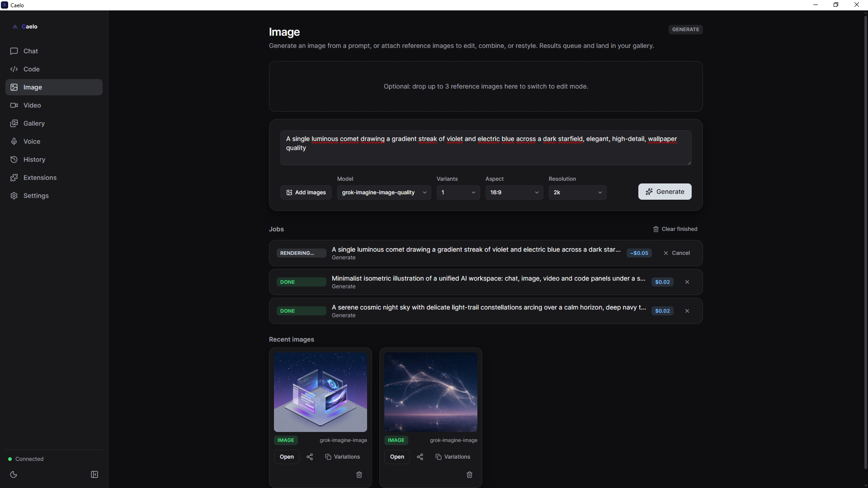Collapse the sidebar panel icon
868x488 pixels.
[x=94, y=474]
